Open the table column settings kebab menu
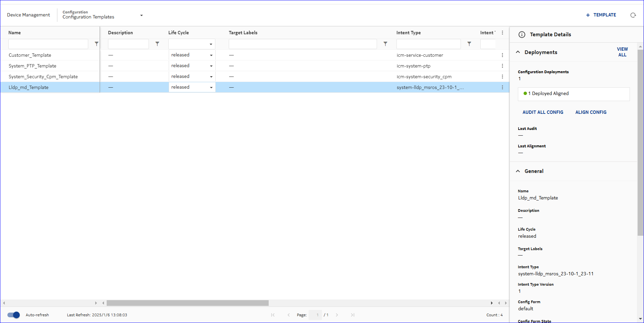 point(502,33)
